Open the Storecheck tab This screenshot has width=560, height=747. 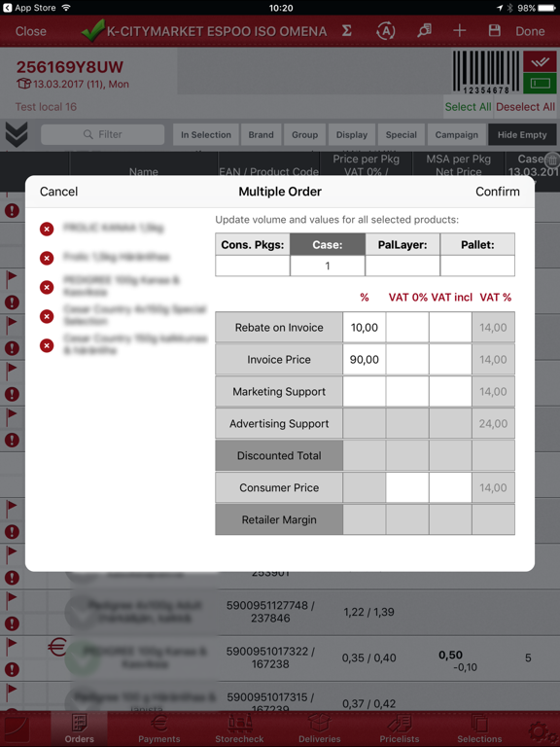(239, 729)
